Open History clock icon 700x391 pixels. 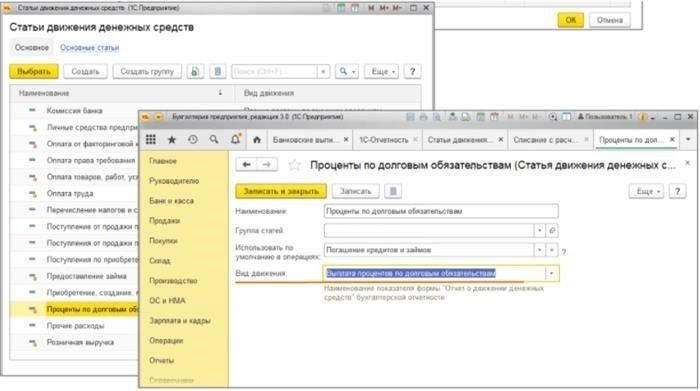click(x=193, y=140)
